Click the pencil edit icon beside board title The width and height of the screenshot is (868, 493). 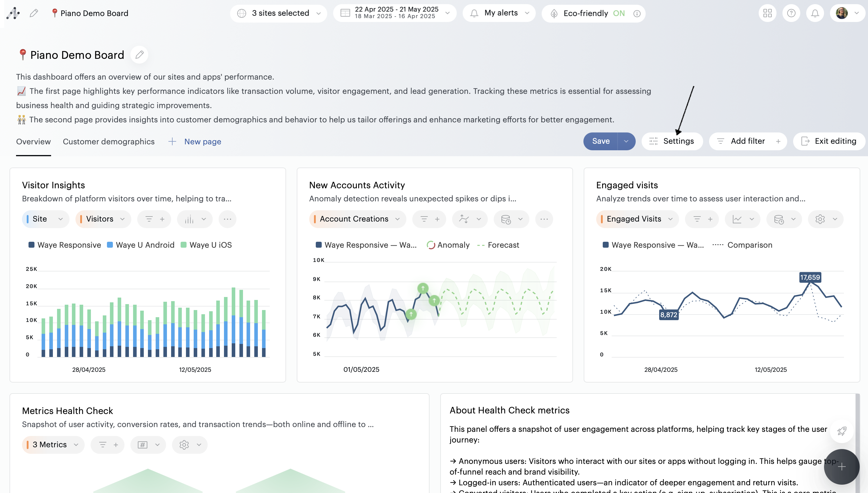(139, 55)
